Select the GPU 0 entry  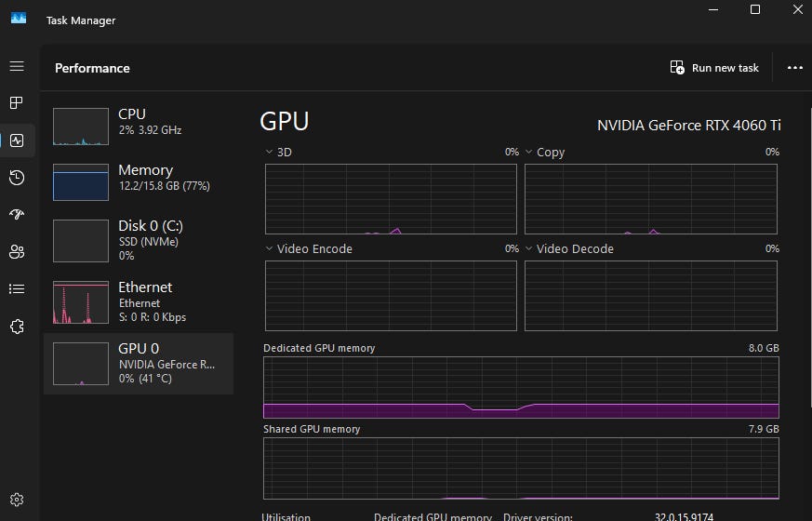(x=139, y=364)
